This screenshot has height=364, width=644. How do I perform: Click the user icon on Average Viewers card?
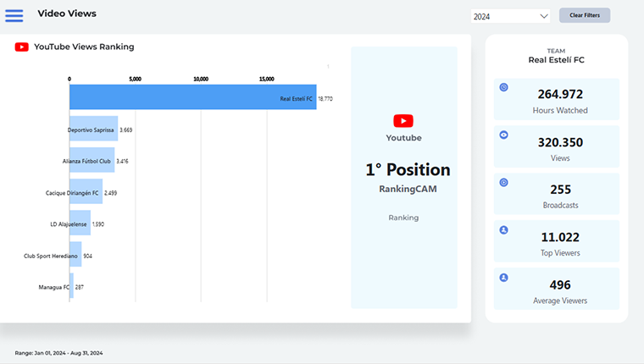point(503,278)
